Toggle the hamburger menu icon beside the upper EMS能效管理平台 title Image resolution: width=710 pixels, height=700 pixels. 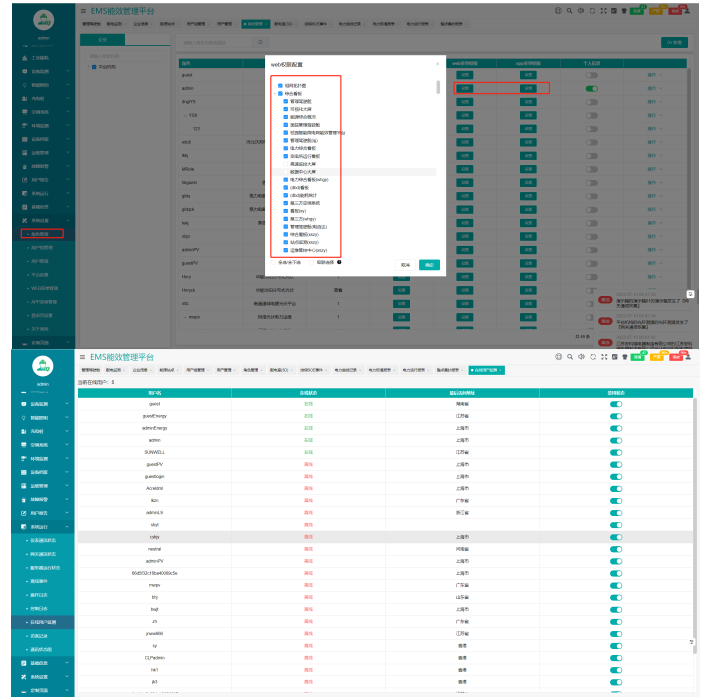[81, 10]
